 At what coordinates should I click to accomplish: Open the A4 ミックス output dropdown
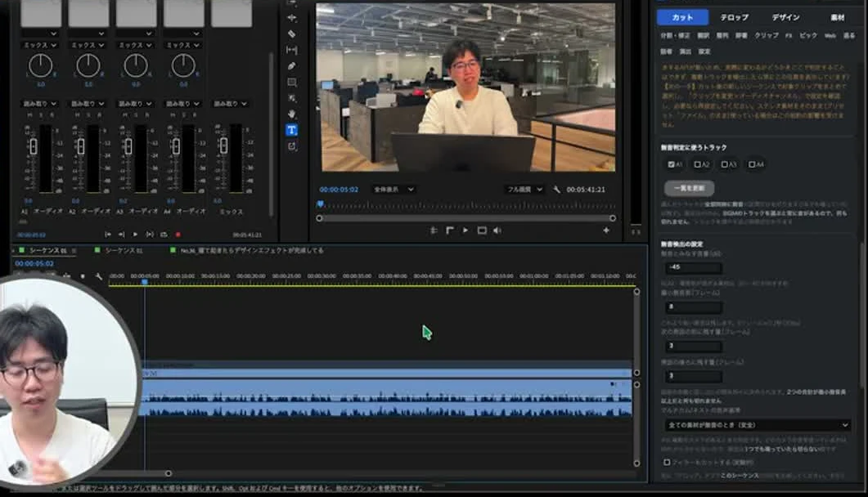click(x=183, y=45)
